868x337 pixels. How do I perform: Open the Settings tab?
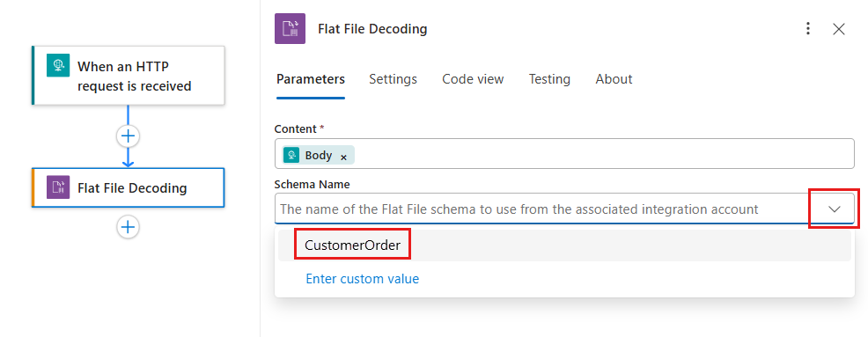[x=393, y=79]
